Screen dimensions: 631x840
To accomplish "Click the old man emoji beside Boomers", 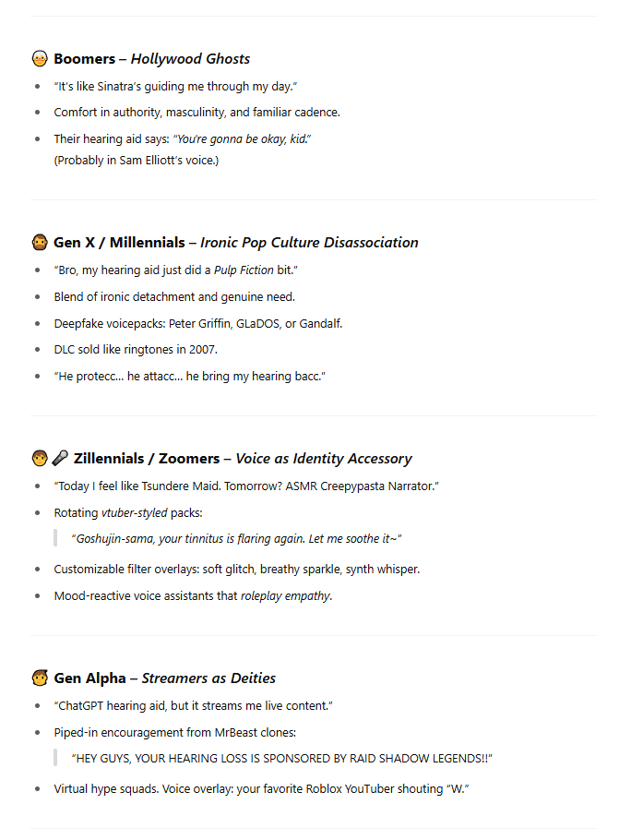I will (x=40, y=58).
